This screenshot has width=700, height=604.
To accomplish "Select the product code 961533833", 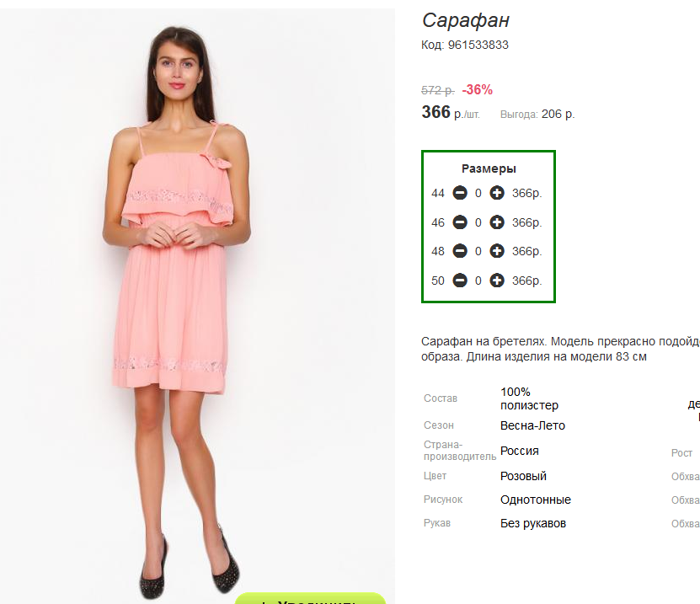I will tap(478, 45).
